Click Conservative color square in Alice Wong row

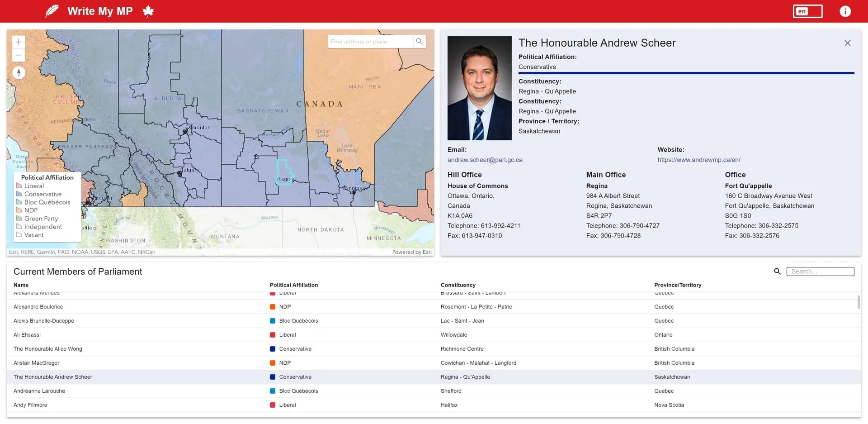pyautogui.click(x=273, y=349)
